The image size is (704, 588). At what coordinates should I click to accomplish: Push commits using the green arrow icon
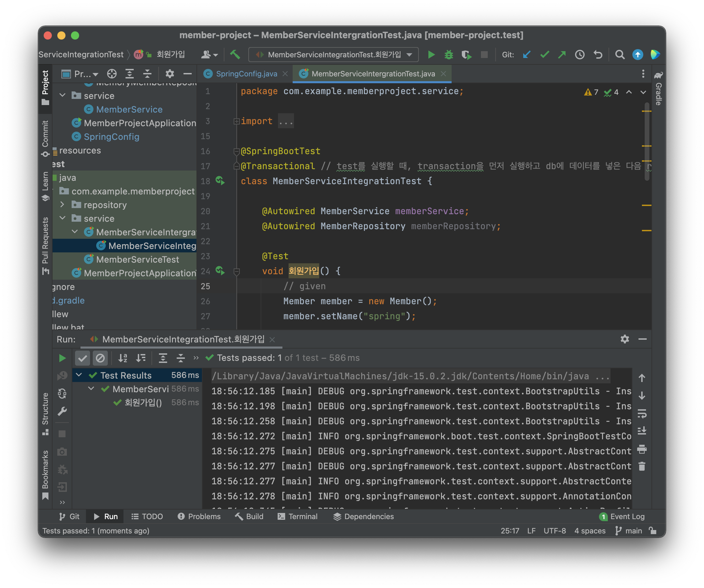click(x=562, y=55)
